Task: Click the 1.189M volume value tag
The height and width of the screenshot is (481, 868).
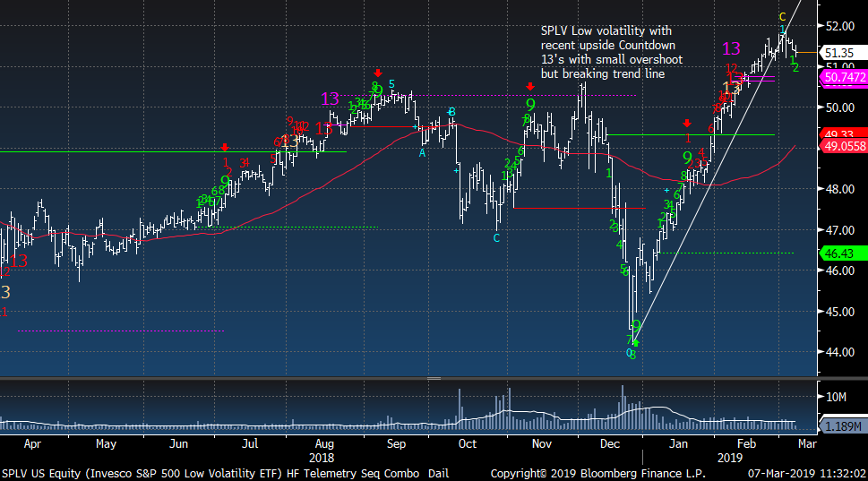Action: coord(842,425)
